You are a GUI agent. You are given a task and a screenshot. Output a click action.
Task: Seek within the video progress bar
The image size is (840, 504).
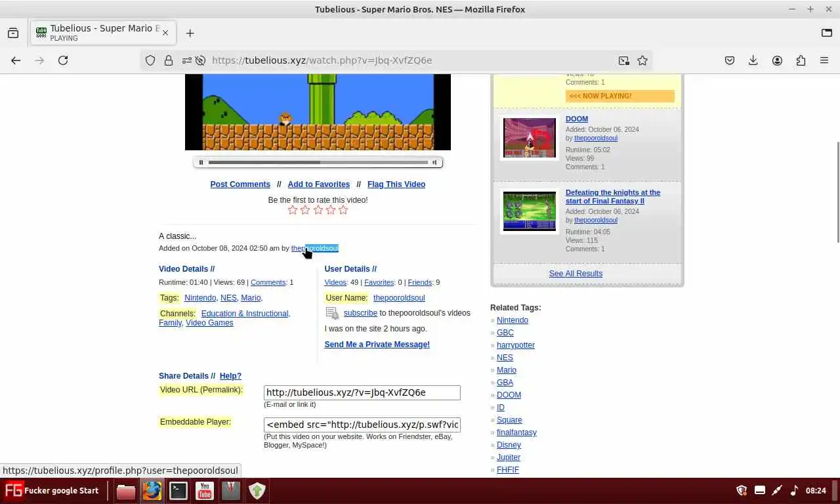pos(318,162)
